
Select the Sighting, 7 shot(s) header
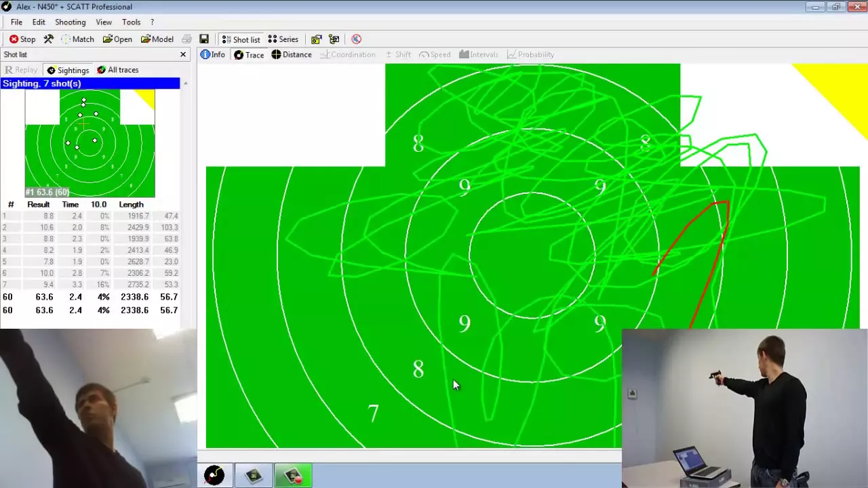click(x=90, y=83)
